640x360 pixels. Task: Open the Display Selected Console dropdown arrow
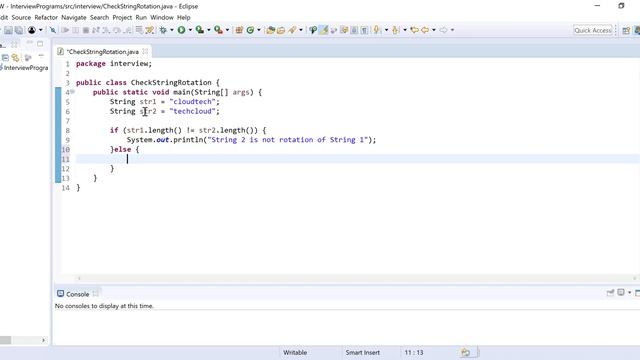(629, 293)
